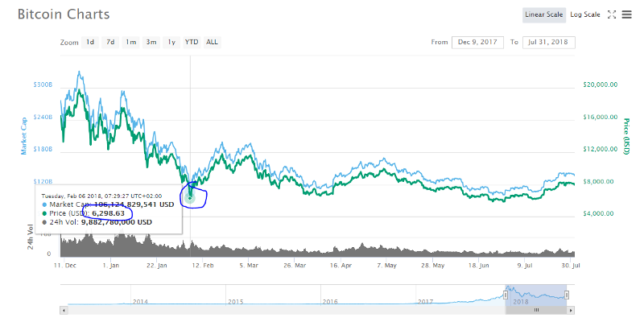Click the 6,298.63 price in tooltip
The image size is (644, 322).
click(x=108, y=213)
